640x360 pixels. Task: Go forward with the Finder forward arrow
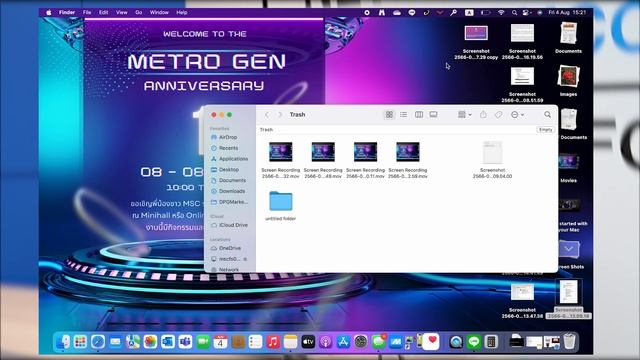click(x=280, y=115)
